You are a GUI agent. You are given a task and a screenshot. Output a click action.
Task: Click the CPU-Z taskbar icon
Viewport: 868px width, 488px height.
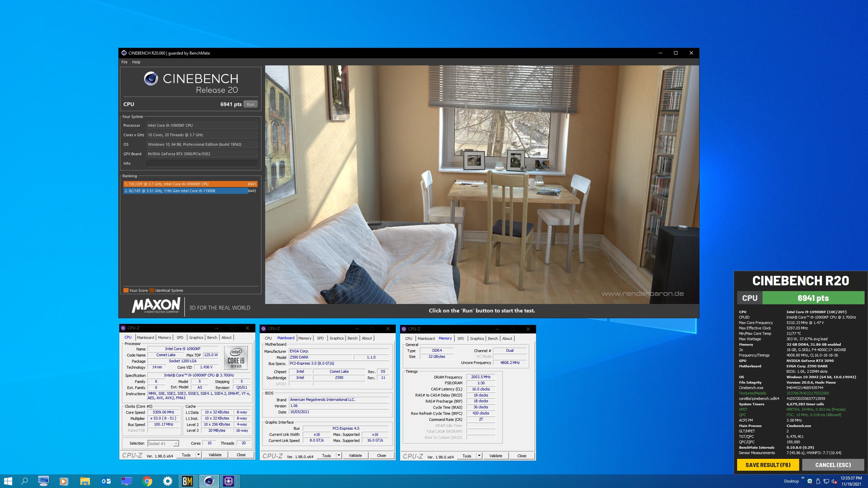[x=229, y=481]
